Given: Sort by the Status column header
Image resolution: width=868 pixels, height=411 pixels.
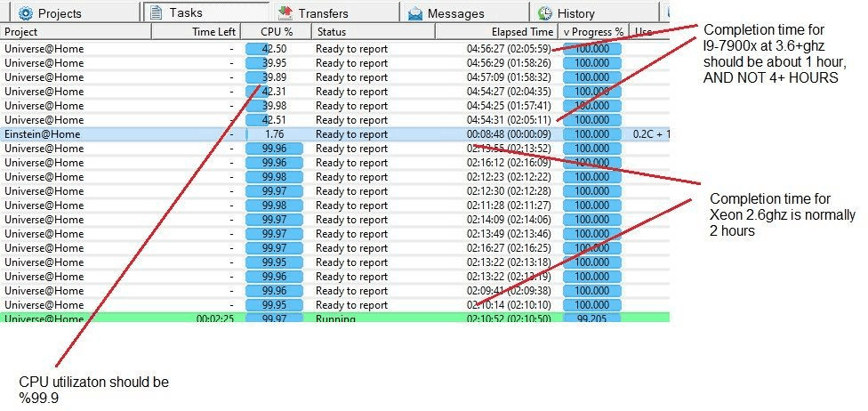Looking at the screenshot, I should point(374,32).
